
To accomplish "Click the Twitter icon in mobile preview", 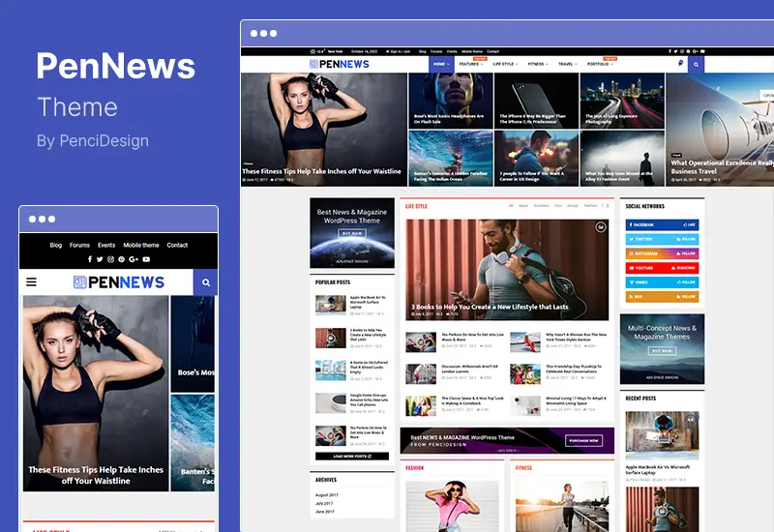I will [x=100, y=259].
